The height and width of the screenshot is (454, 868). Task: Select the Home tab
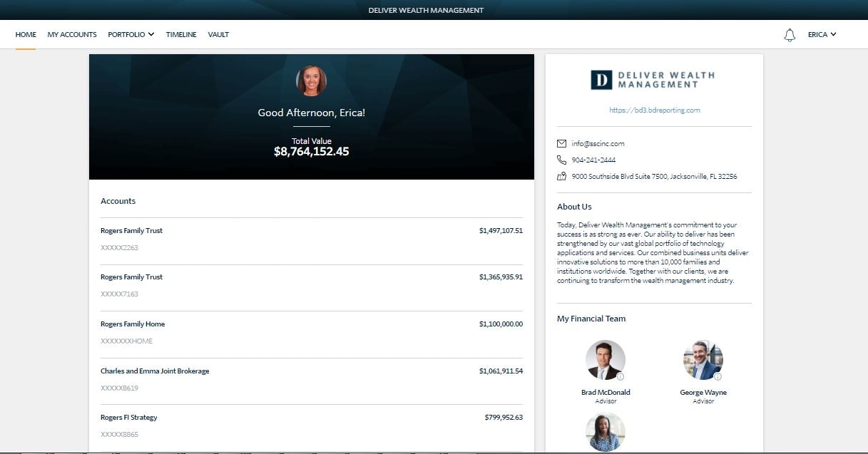coord(26,34)
